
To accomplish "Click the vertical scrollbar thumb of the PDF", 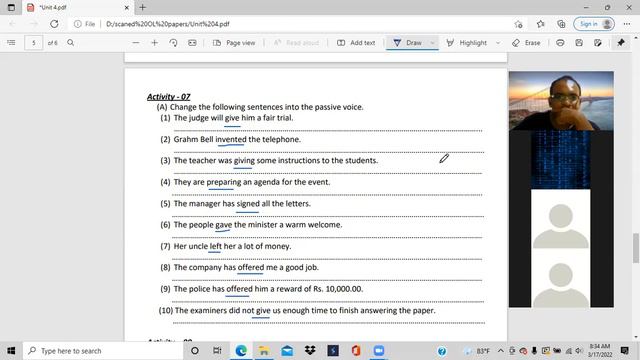I will tap(636, 248).
